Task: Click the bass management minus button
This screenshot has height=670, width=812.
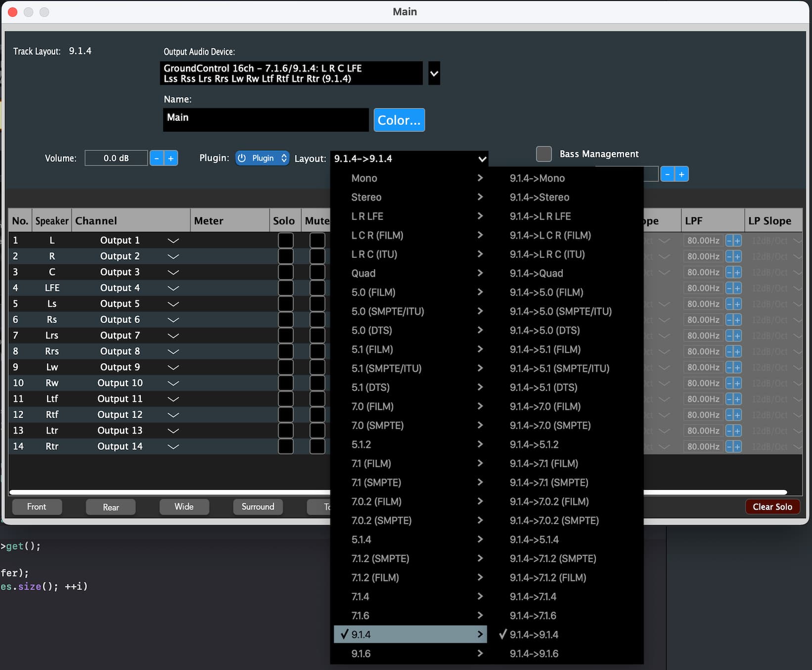Action: pyautogui.click(x=668, y=174)
